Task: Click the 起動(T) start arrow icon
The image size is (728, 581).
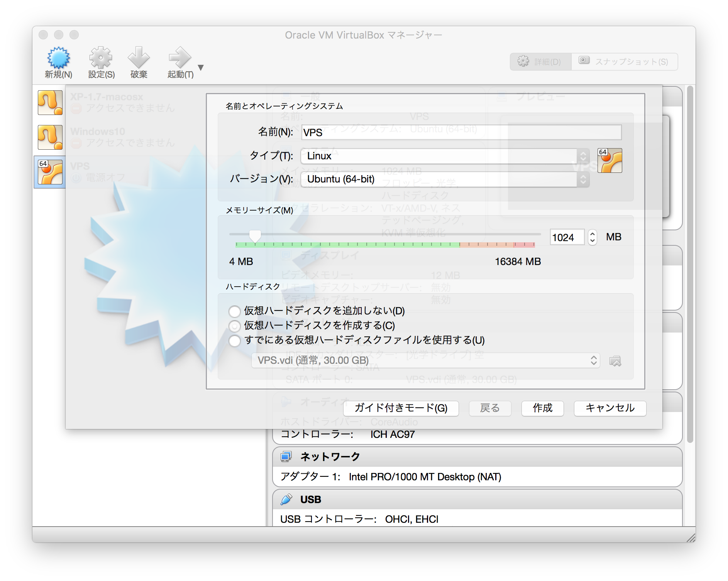Action: [180, 59]
